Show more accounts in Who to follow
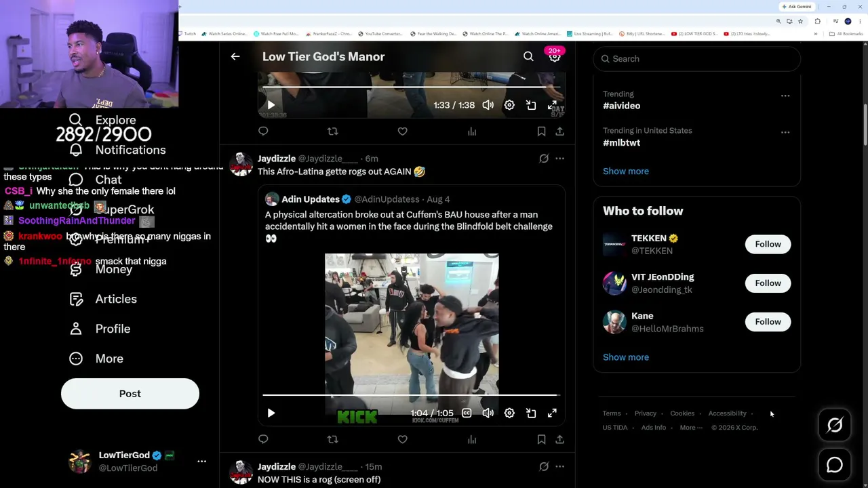The height and width of the screenshot is (488, 868). click(626, 357)
